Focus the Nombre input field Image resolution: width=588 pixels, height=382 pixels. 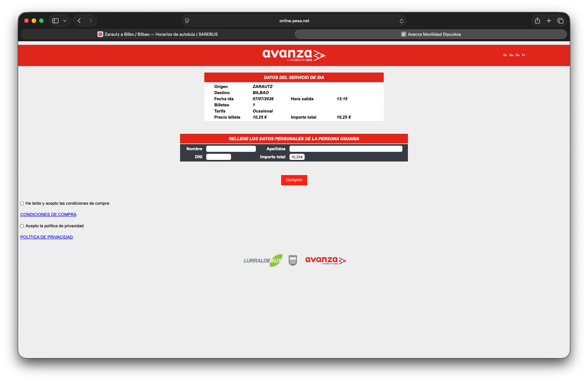click(231, 149)
